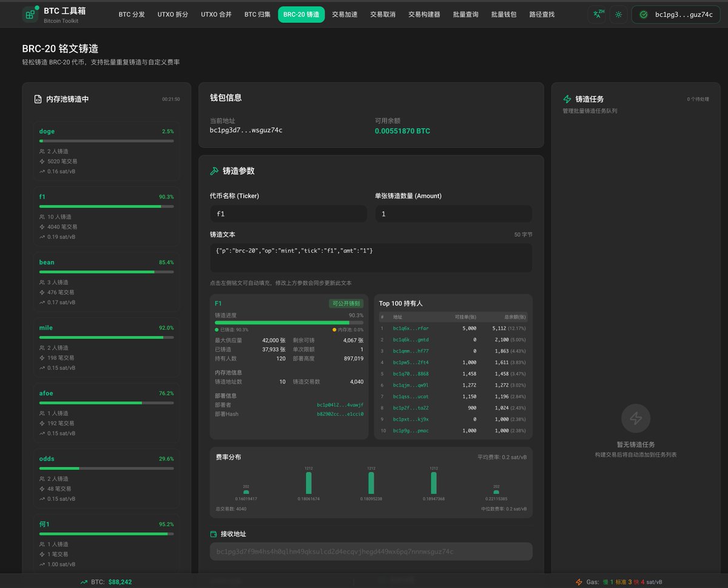Open the 交易取消 tab
Screen dimensions: 728x588
383,15
